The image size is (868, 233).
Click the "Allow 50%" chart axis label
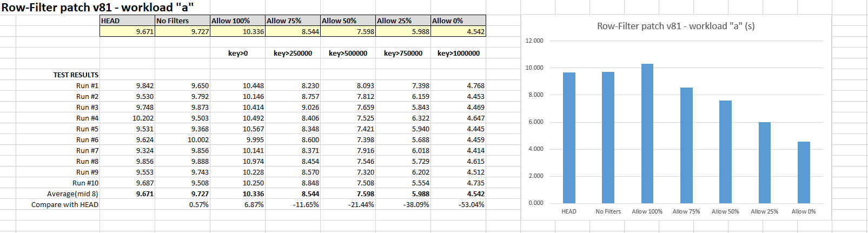pos(725,211)
